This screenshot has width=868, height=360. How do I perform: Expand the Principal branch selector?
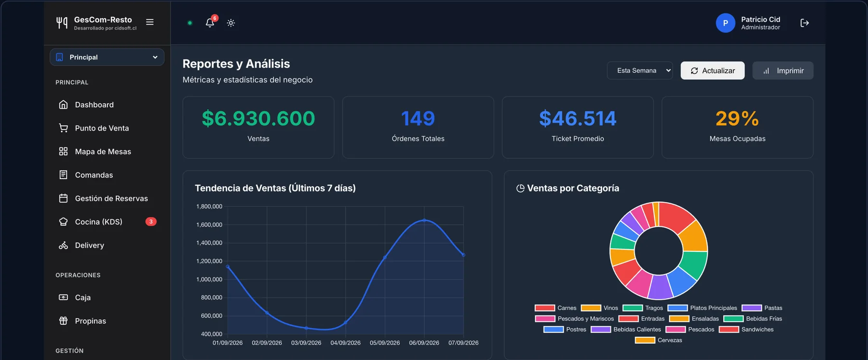tap(107, 57)
